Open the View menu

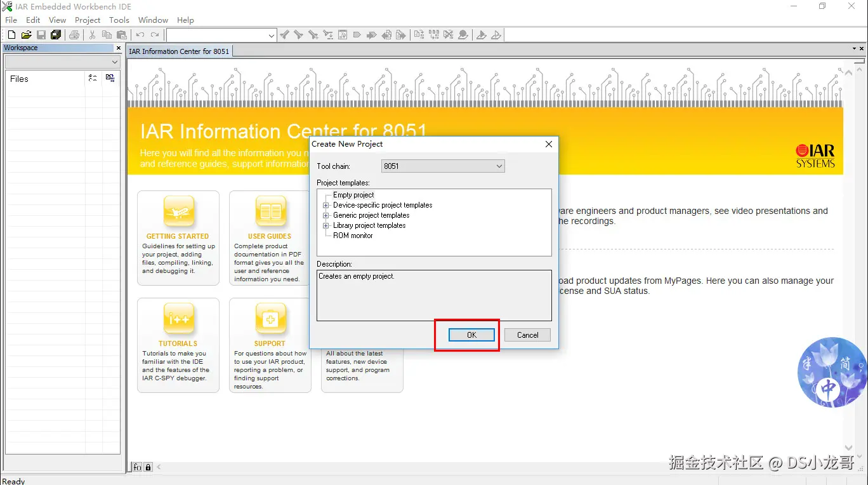tap(57, 20)
